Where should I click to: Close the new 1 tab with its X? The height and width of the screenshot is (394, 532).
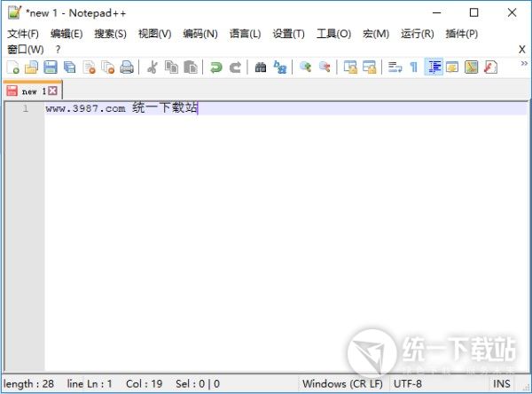(53, 91)
